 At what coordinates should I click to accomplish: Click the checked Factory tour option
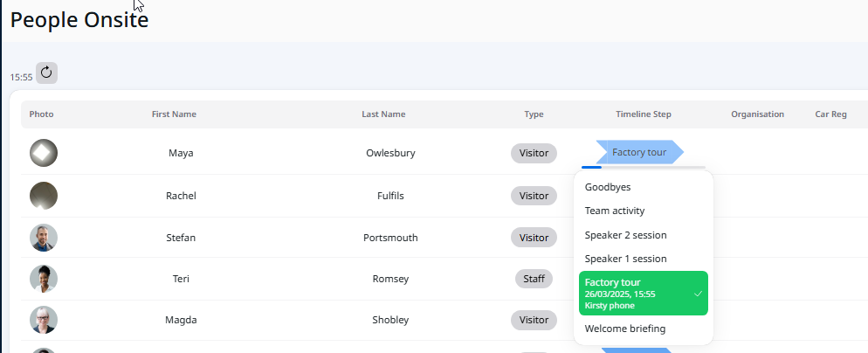point(644,294)
